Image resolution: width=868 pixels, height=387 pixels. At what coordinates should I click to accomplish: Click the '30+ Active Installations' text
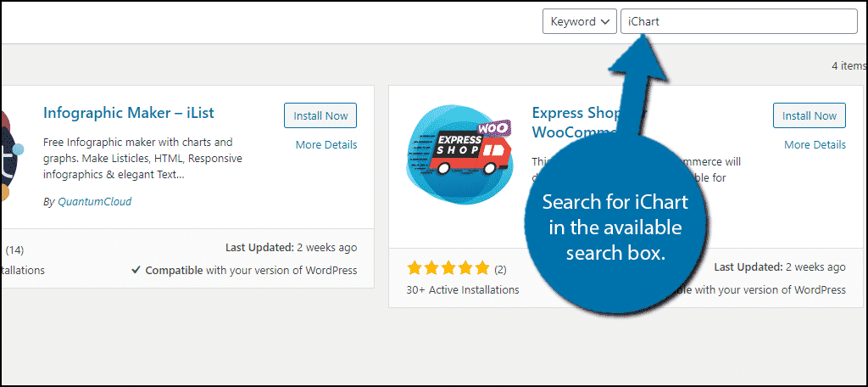click(x=463, y=289)
